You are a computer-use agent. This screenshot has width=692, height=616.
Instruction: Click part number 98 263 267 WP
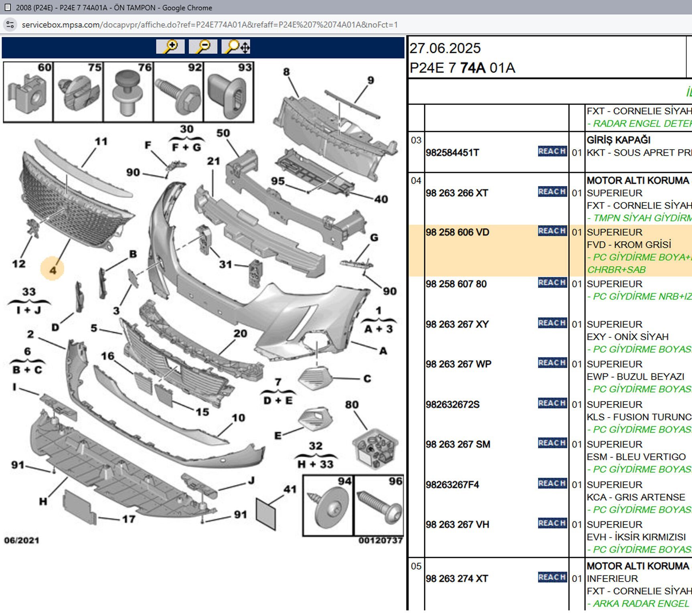[x=458, y=364]
